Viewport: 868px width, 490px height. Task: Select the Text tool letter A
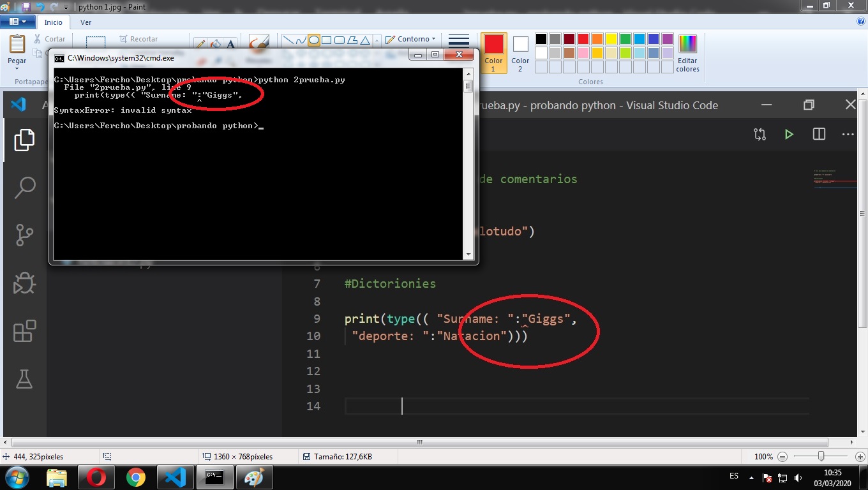pos(230,43)
